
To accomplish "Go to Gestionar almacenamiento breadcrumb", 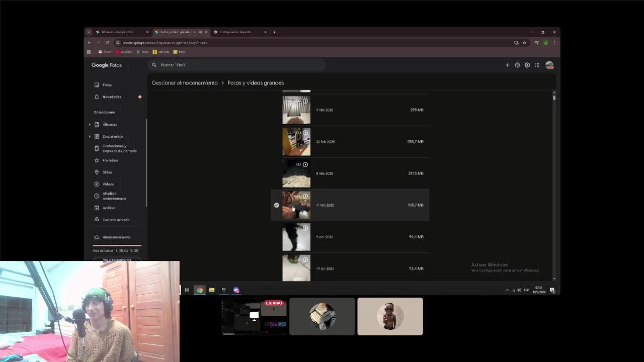I will [x=185, y=83].
